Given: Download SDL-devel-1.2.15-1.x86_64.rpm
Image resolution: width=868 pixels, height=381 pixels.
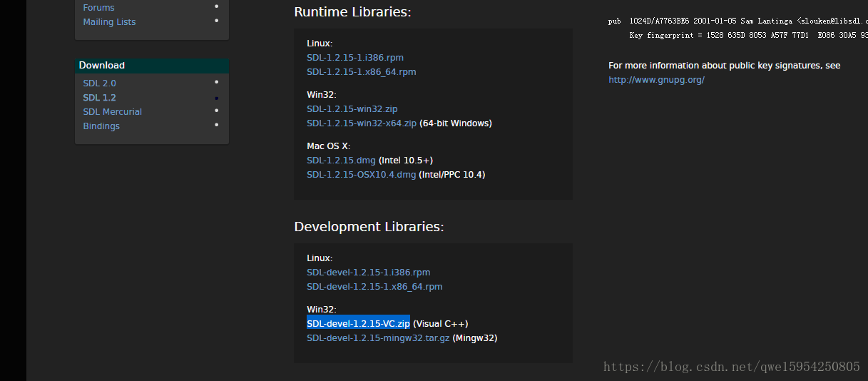Looking at the screenshot, I should pos(374,287).
